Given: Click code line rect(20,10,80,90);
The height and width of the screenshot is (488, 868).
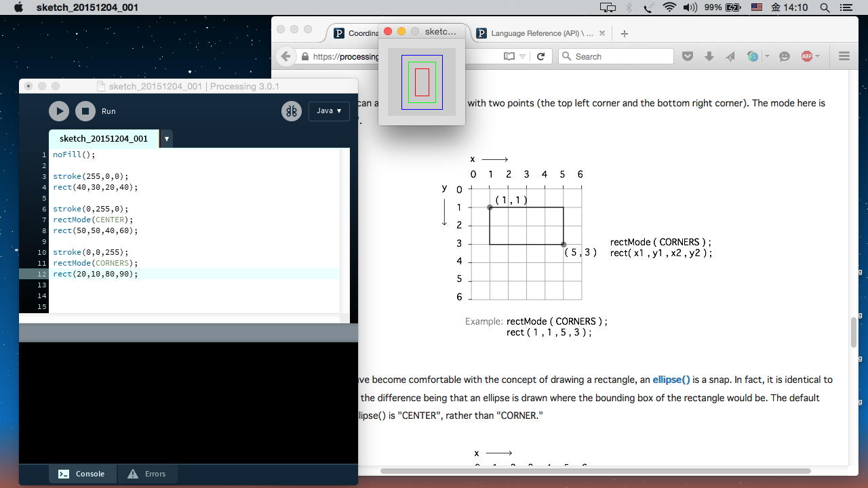Looking at the screenshot, I should tap(96, 274).
